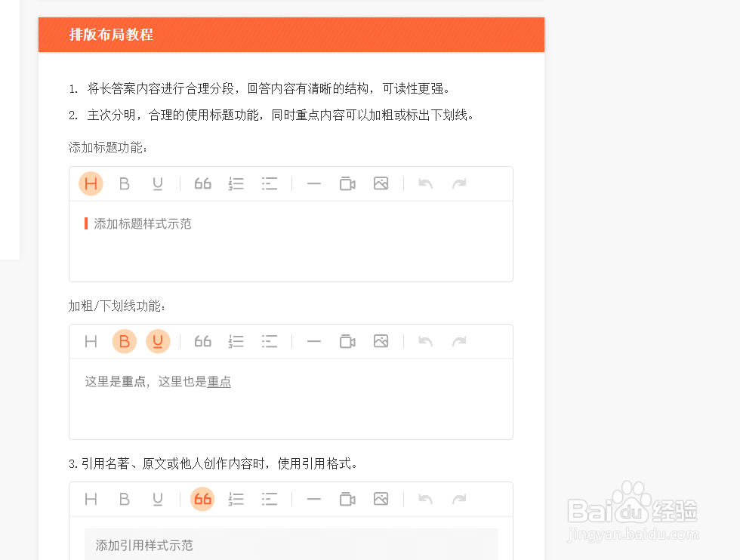Image resolution: width=740 pixels, height=560 pixels.
Task: Insert a horizontal divider in the second editor
Action: 313,341
